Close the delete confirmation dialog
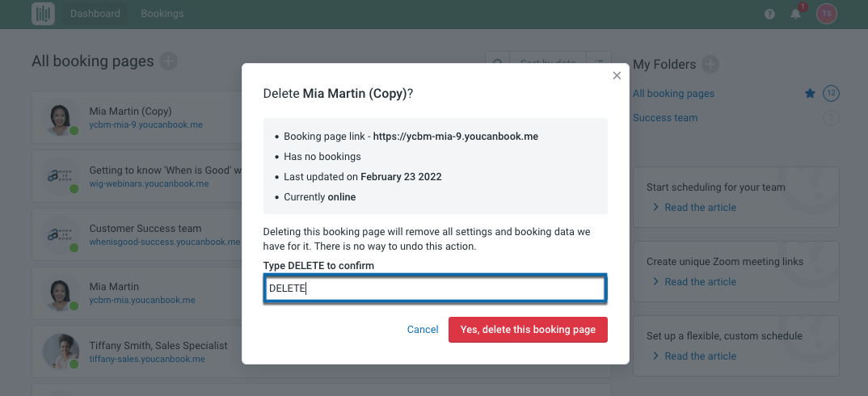 [617, 75]
